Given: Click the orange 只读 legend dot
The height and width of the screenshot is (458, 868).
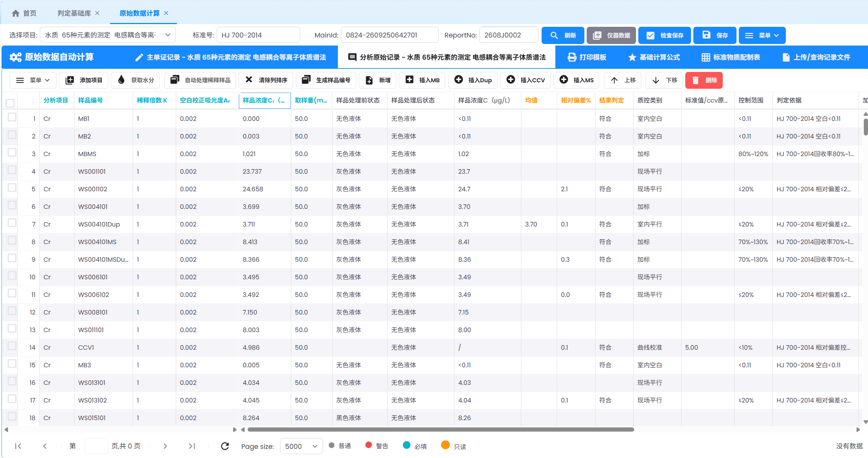Looking at the screenshot, I should point(445,445).
